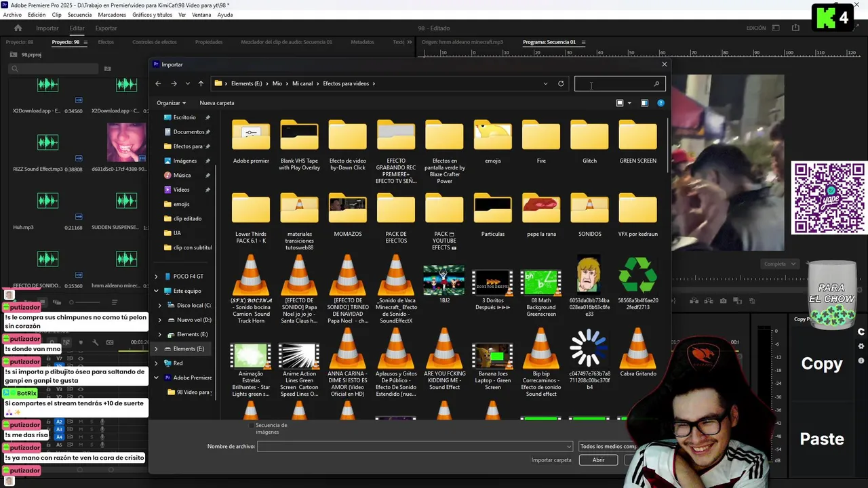Show more panel tabs overflow chevron
The image size is (868, 488).
click(x=410, y=42)
